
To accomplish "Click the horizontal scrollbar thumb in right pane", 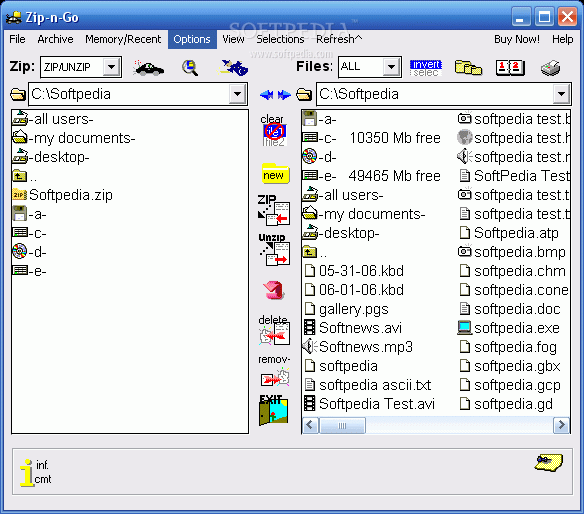I will [x=342, y=425].
